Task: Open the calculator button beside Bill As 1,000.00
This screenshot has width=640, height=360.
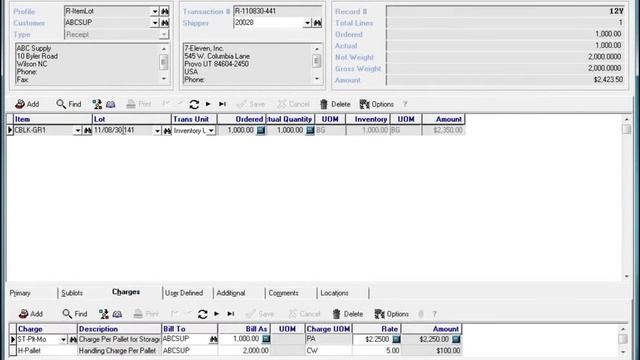Action: click(266, 339)
